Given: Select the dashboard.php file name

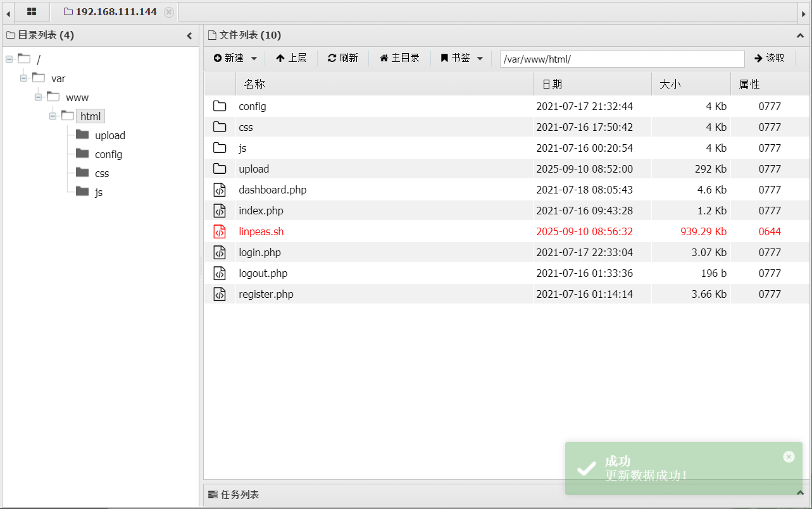Looking at the screenshot, I should [273, 190].
